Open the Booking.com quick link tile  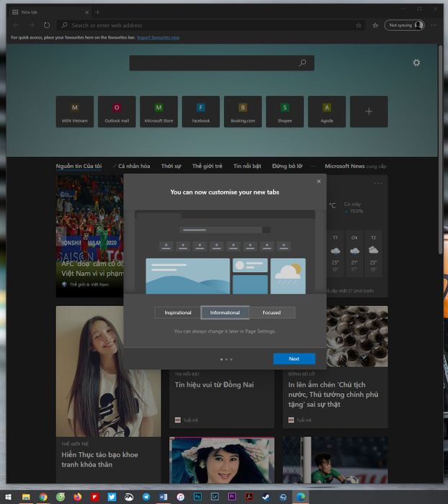[x=243, y=112]
